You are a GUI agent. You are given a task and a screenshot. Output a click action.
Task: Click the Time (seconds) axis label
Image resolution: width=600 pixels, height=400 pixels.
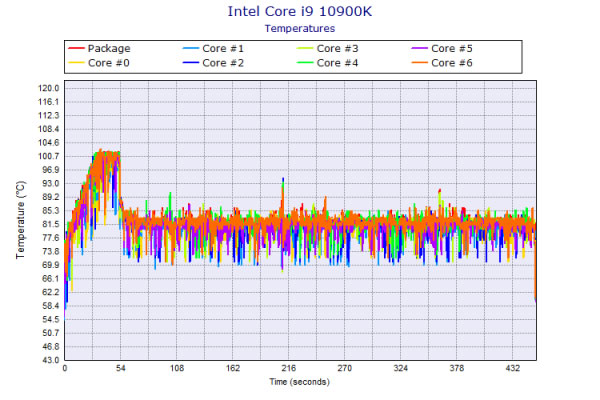[299, 382]
